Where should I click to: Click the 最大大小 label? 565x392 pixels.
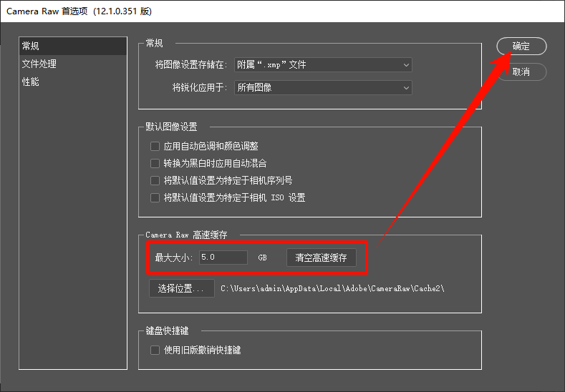coord(174,258)
